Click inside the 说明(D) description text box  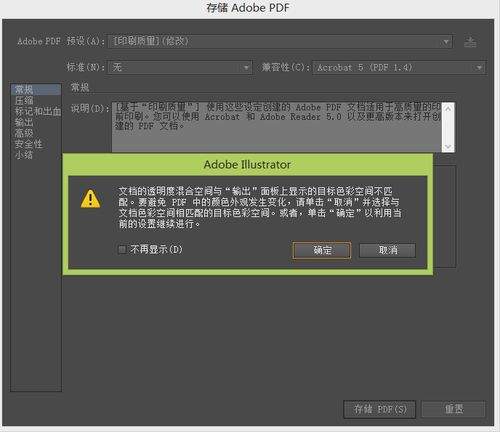click(x=277, y=127)
